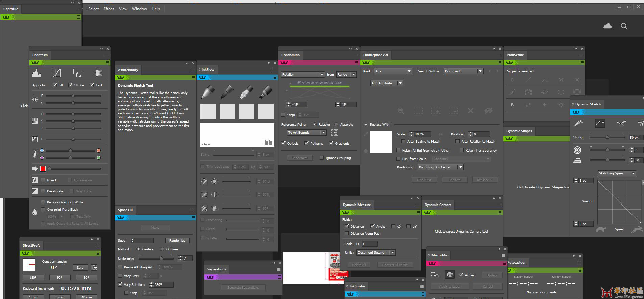Select the Dynamic Shapes panel tab
The image size is (644, 299).
[x=519, y=131]
